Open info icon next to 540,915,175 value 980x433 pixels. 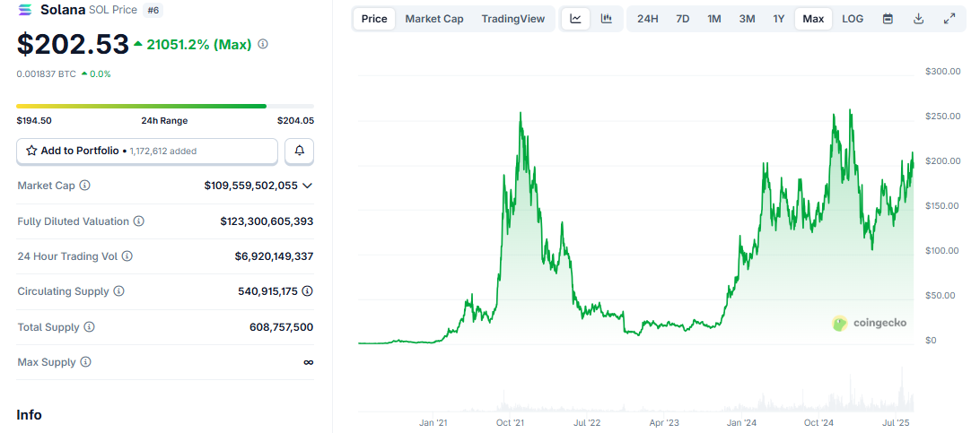click(308, 291)
